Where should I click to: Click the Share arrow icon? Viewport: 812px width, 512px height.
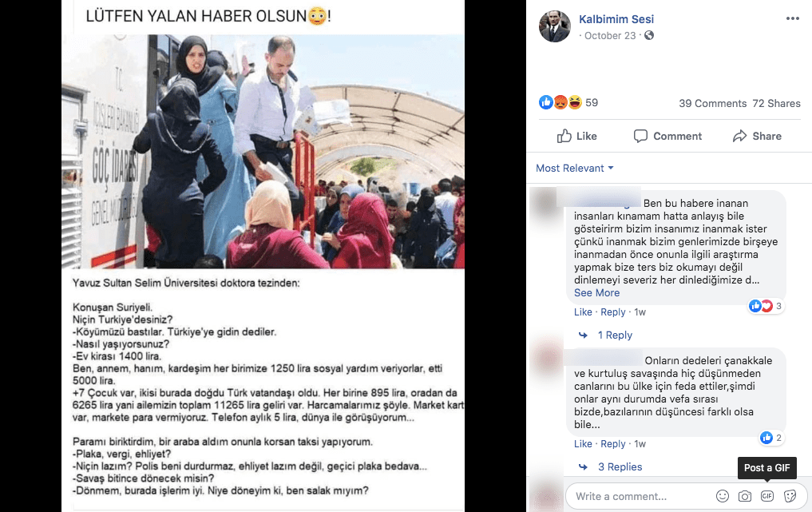(x=739, y=136)
